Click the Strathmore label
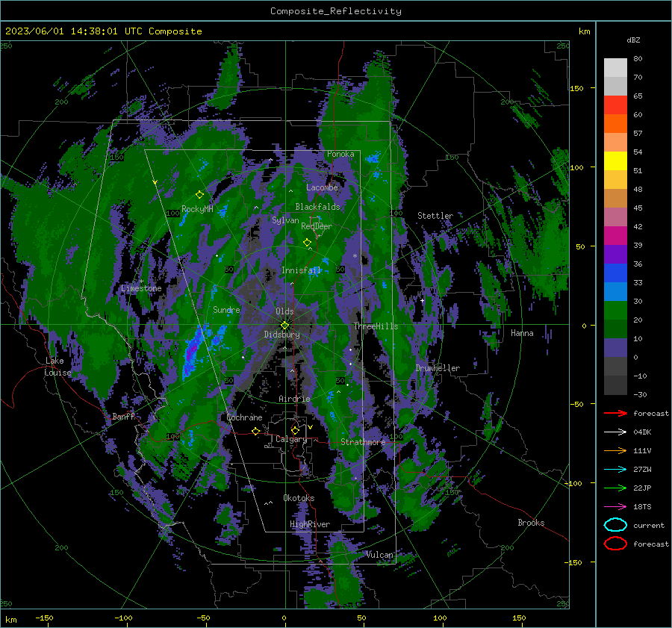The image size is (672, 628). tap(363, 442)
